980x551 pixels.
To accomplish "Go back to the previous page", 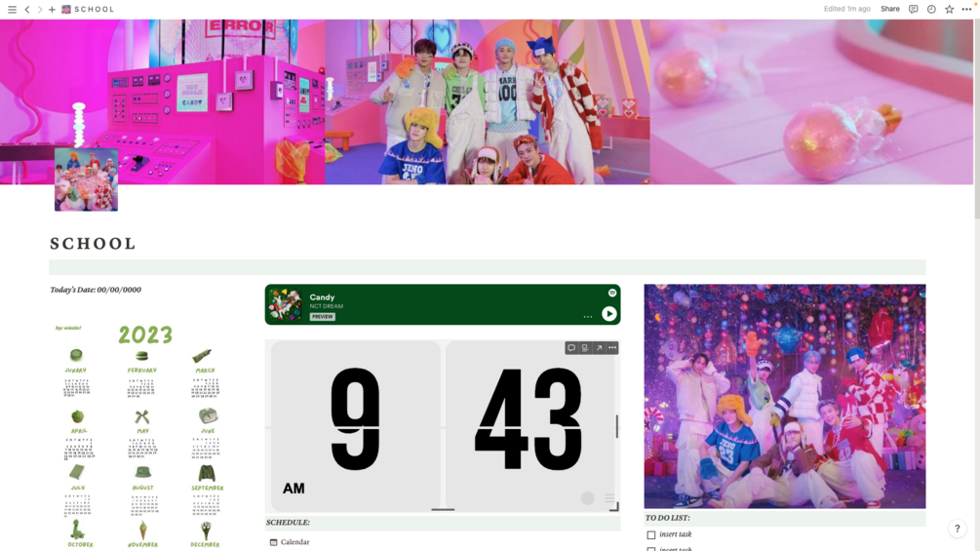I will click(27, 10).
